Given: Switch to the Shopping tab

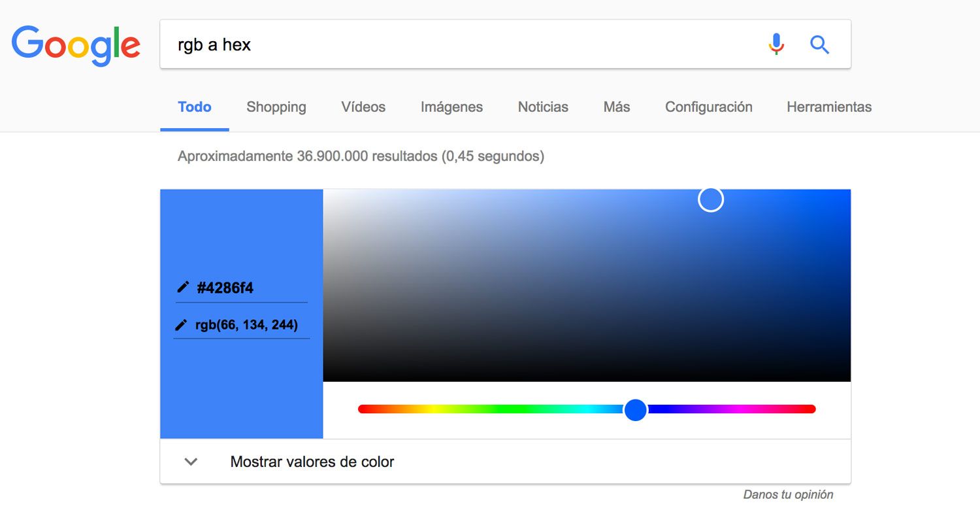Looking at the screenshot, I should pyautogui.click(x=276, y=107).
